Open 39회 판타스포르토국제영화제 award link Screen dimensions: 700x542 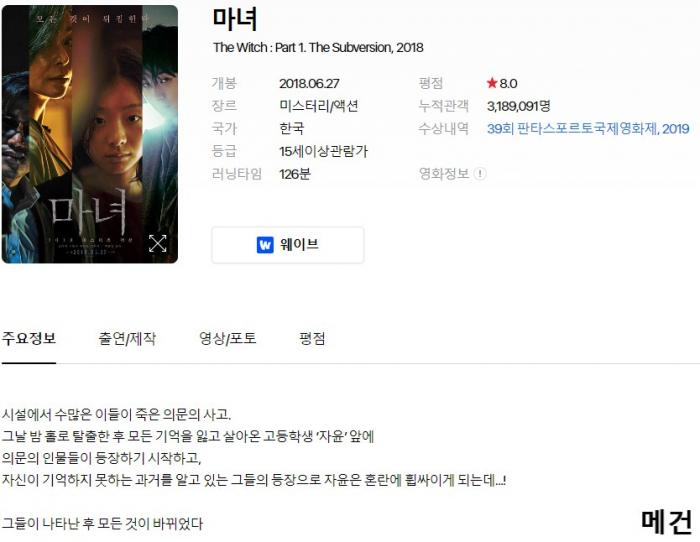tap(588, 129)
